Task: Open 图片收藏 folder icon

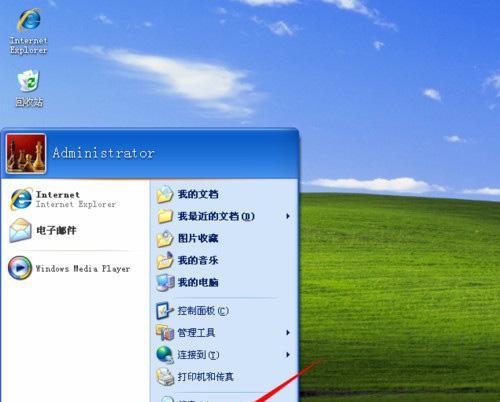Action: click(x=165, y=238)
